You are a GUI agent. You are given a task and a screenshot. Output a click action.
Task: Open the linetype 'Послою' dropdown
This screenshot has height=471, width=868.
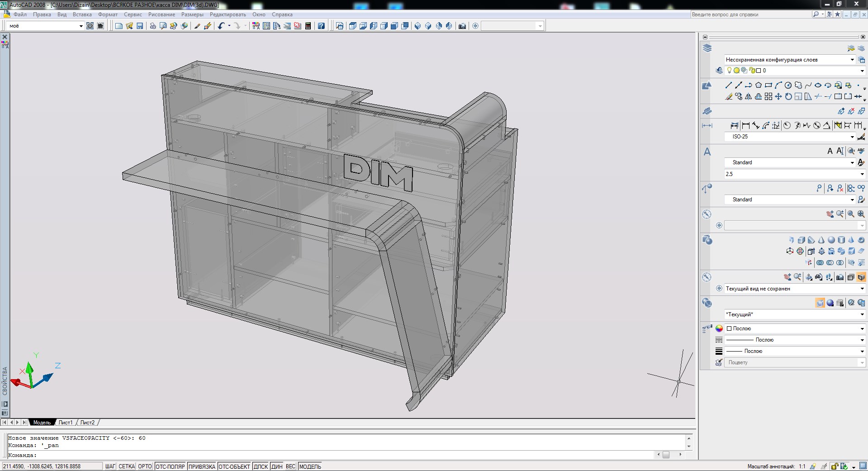click(x=795, y=340)
